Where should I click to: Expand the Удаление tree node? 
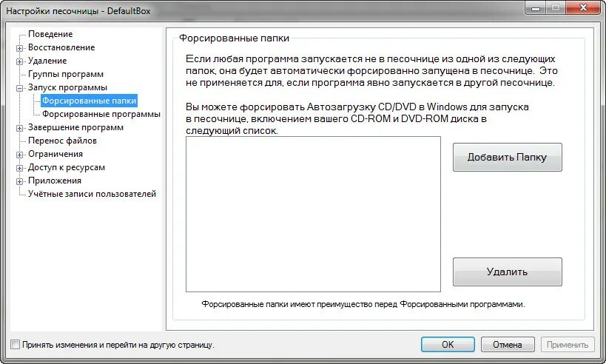(19, 61)
